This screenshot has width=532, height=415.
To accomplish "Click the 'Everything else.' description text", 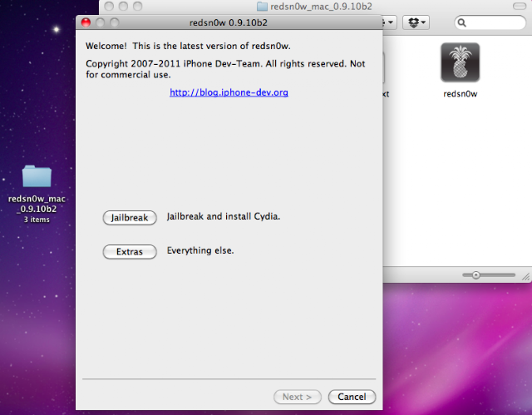I will pos(200,251).
